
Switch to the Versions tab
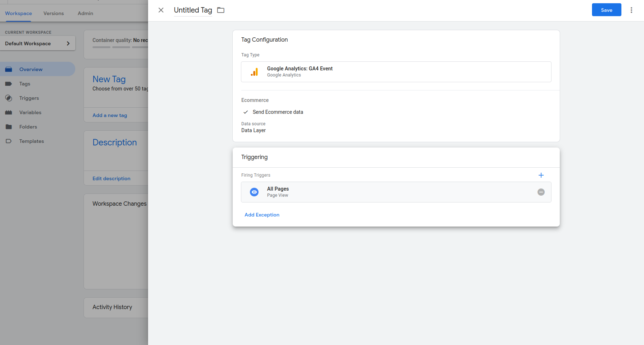tap(53, 13)
